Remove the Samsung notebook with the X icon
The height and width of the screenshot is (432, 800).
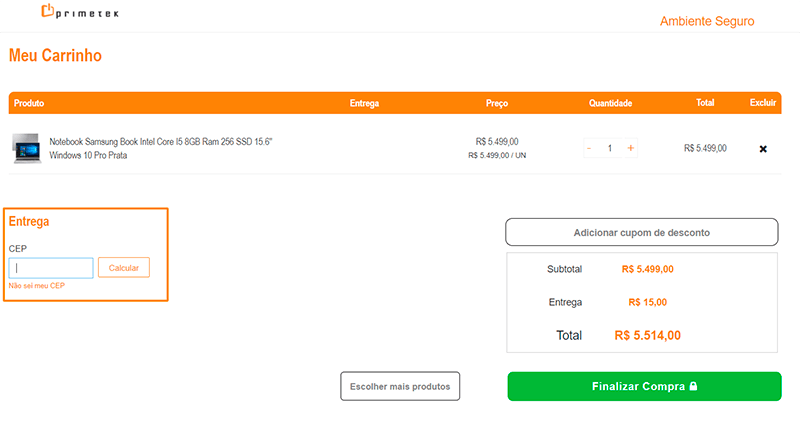(x=763, y=149)
